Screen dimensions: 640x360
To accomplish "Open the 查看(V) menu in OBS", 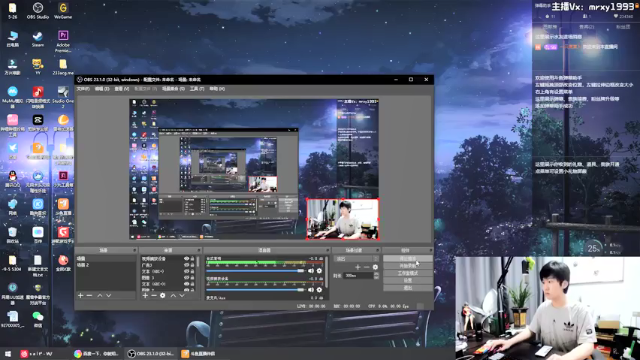I will 122,89.
